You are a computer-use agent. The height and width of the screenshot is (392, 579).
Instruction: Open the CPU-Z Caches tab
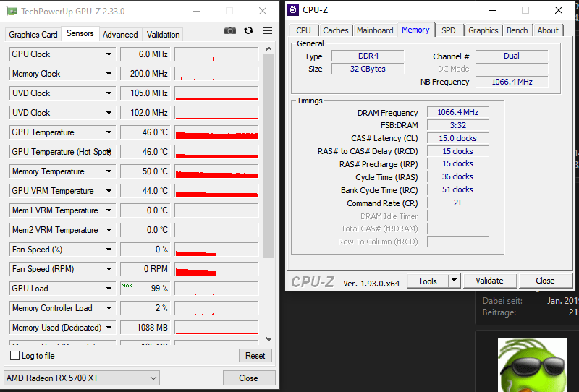[x=335, y=30]
